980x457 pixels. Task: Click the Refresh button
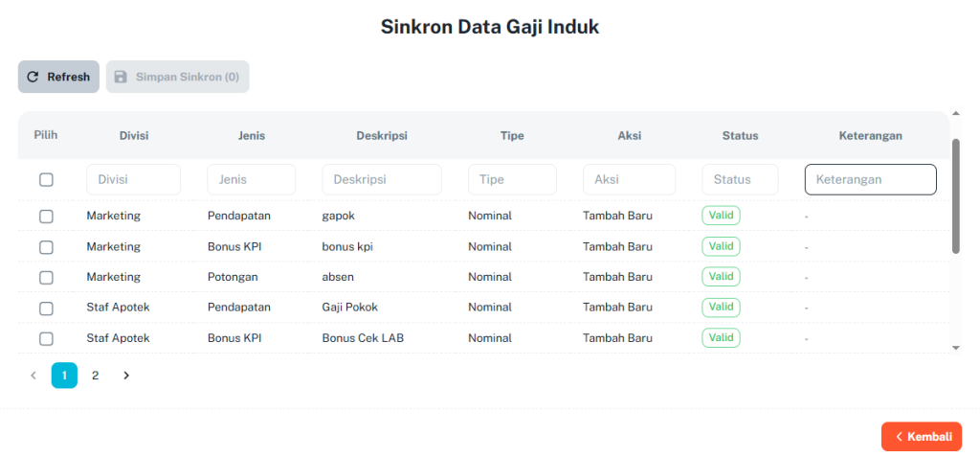[x=58, y=77]
